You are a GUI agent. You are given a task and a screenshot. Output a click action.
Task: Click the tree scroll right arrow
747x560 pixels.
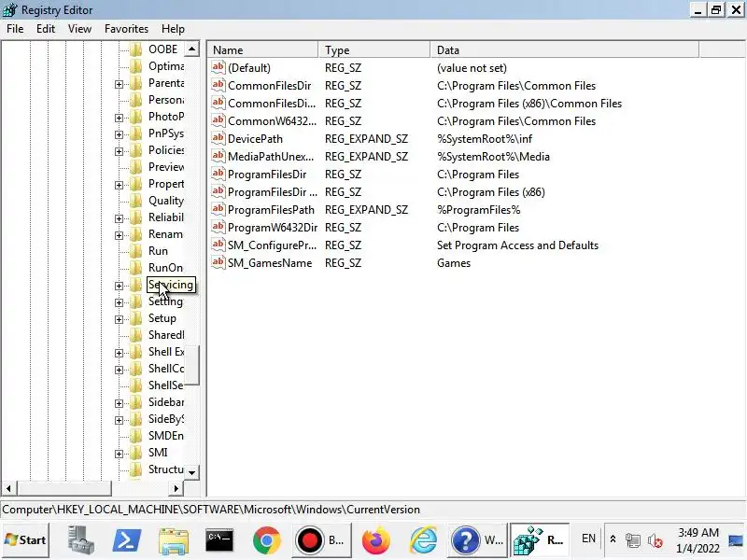176,488
